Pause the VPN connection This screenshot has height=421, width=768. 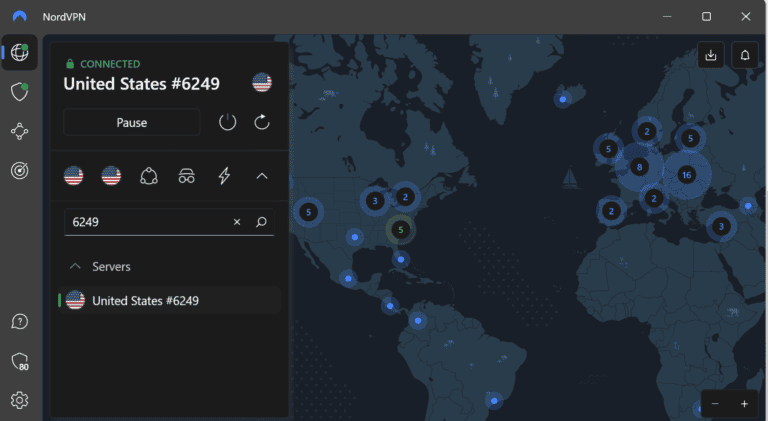click(x=131, y=122)
